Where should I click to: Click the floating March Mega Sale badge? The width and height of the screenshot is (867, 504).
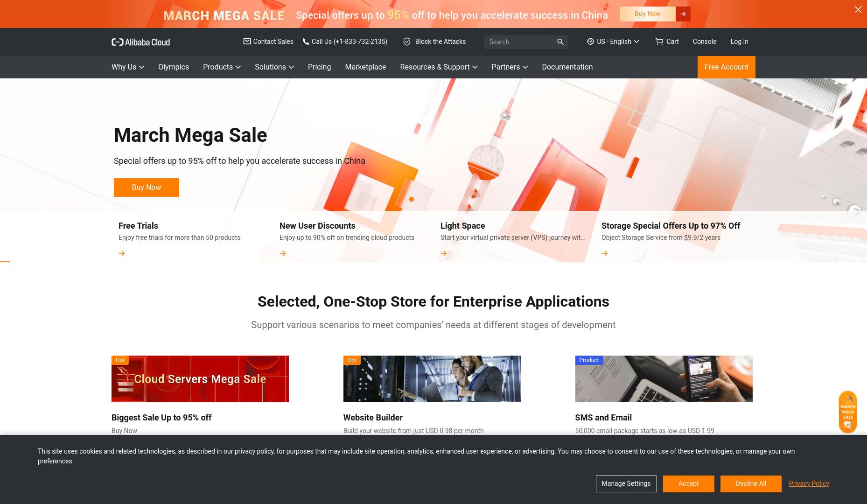click(x=848, y=412)
